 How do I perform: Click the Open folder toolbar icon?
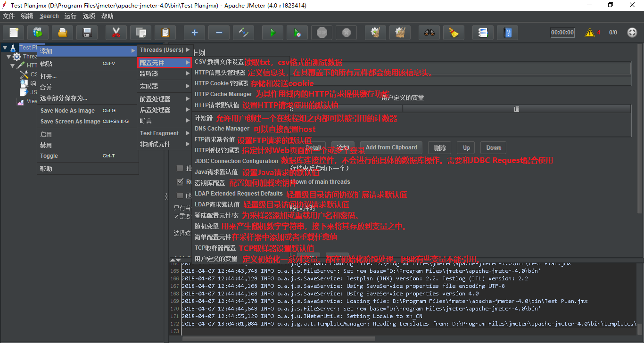click(x=62, y=33)
